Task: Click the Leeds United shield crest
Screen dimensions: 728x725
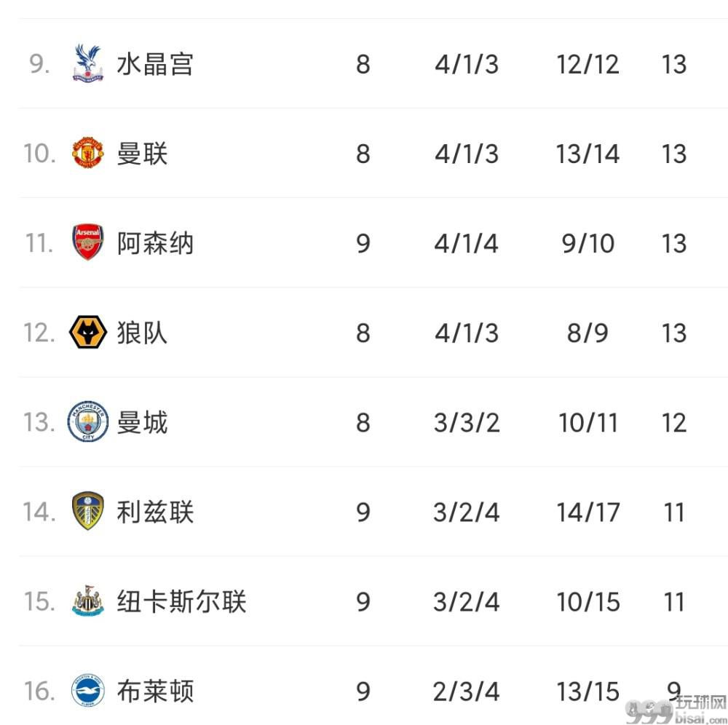Action: coord(88,511)
